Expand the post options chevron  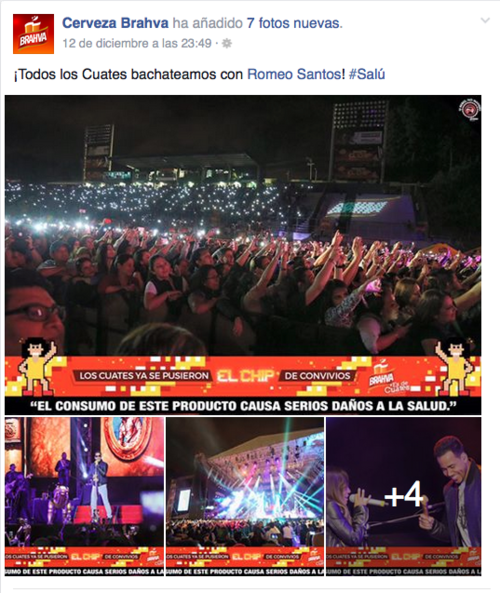pos(485,20)
